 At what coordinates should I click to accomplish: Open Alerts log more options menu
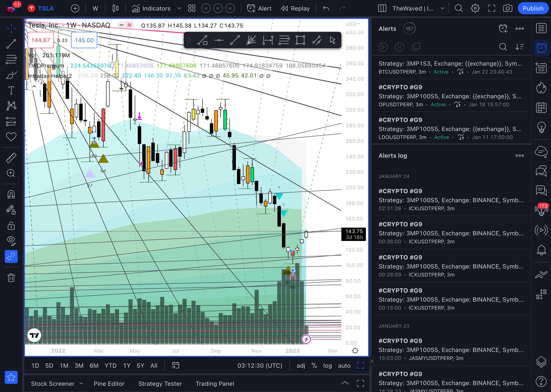click(520, 156)
